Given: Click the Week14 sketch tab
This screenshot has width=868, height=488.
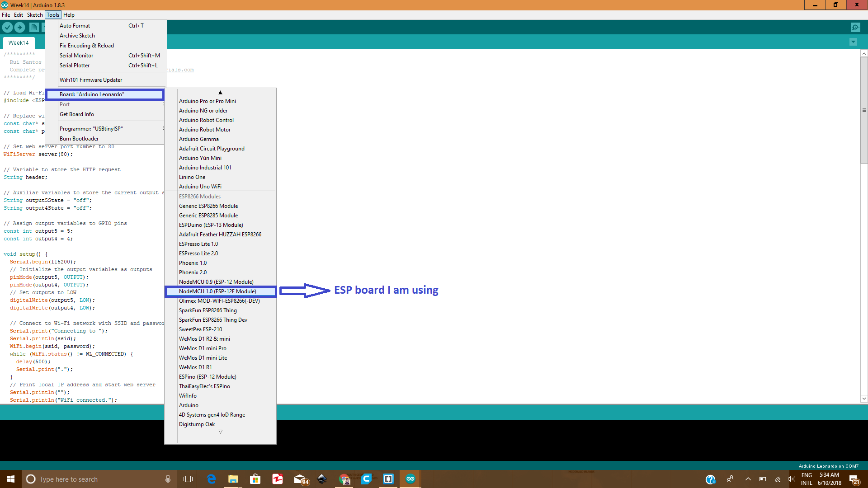Looking at the screenshot, I should click(19, 43).
